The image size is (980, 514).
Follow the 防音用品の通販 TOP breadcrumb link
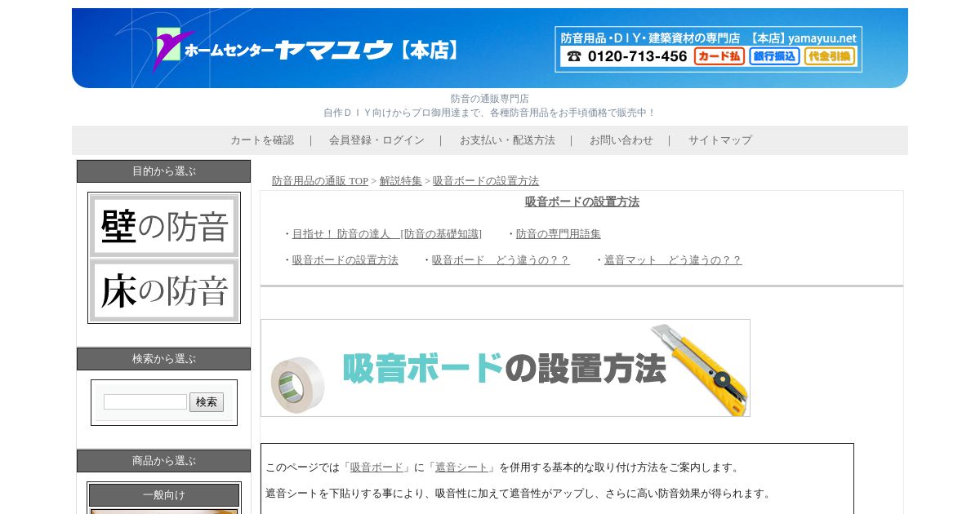(320, 181)
